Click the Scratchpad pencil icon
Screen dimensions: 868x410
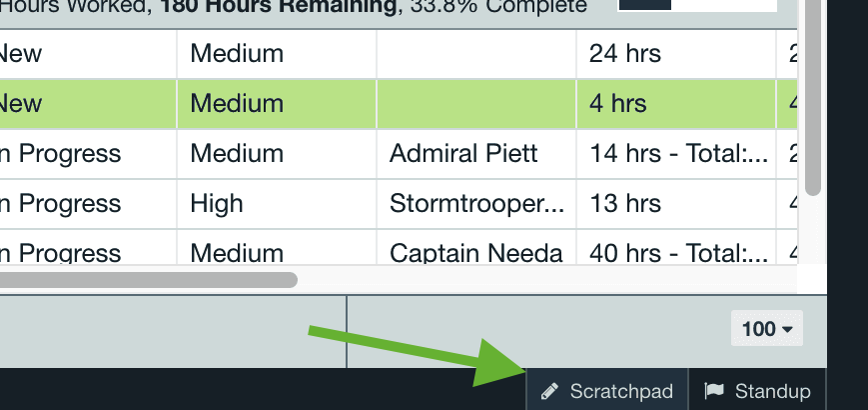click(549, 391)
